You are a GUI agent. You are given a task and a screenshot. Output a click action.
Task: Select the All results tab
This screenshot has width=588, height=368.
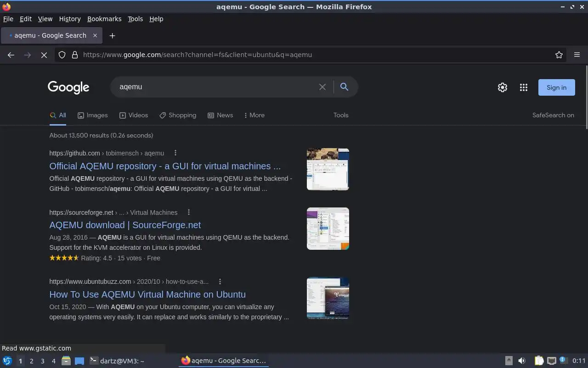(58, 115)
